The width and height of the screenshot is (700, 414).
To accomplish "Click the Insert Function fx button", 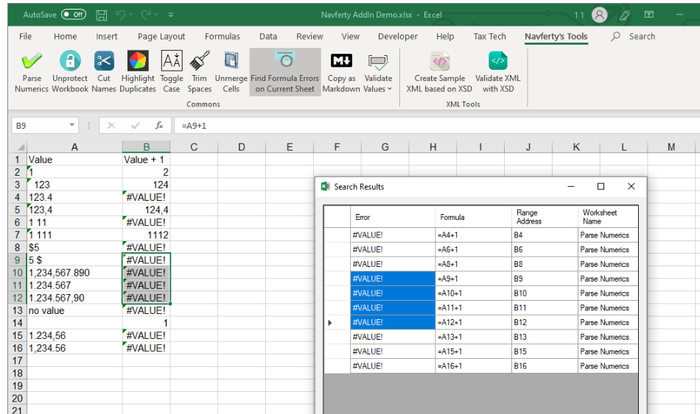I will pyautogui.click(x=160, y=125).
